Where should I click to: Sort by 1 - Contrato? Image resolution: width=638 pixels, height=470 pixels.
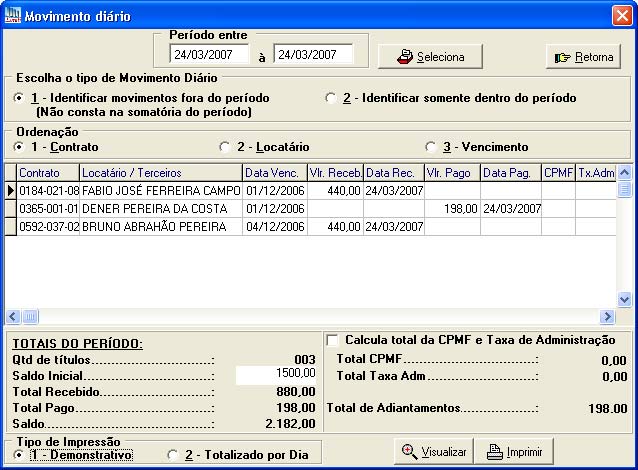(19, 147)
